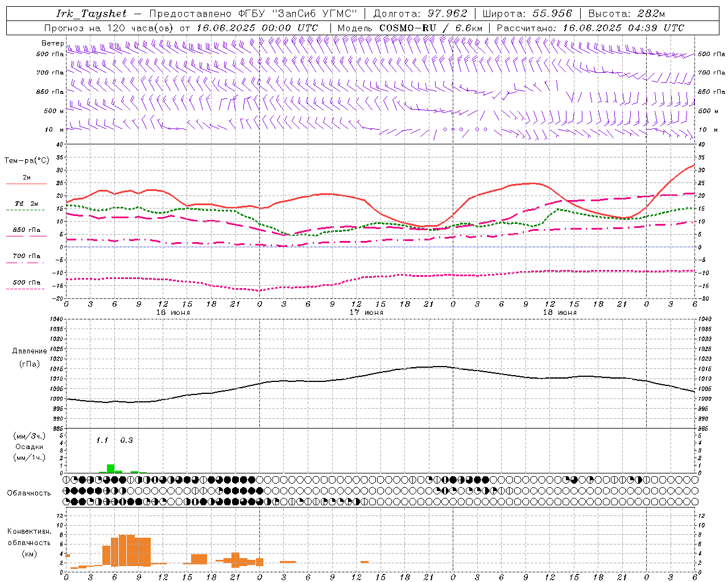Viewport: 728px width, 582px height.
Task: Click the red line sample for 2м temperature
Action: pyautogui.click(x=26, y=184)
